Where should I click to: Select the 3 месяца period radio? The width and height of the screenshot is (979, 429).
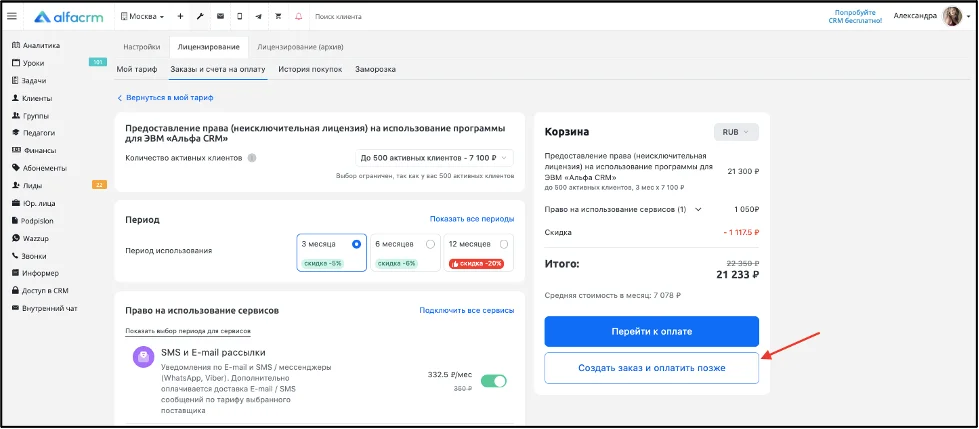[357, 244]
